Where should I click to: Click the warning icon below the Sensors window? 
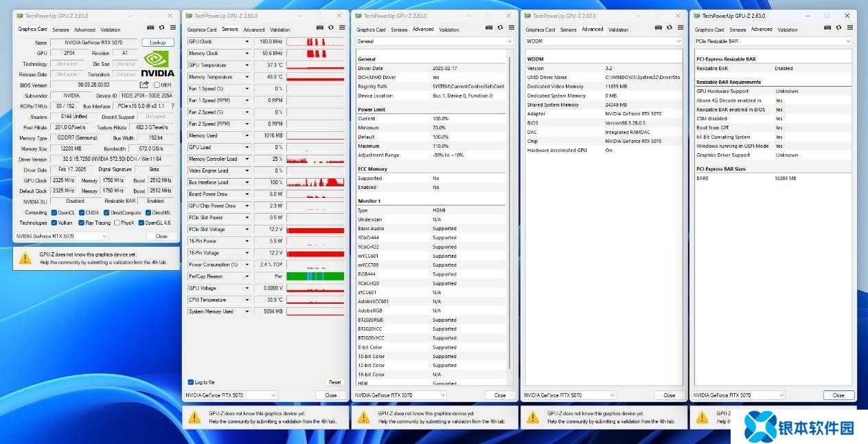pyautogui.click(x=194, y=417)
